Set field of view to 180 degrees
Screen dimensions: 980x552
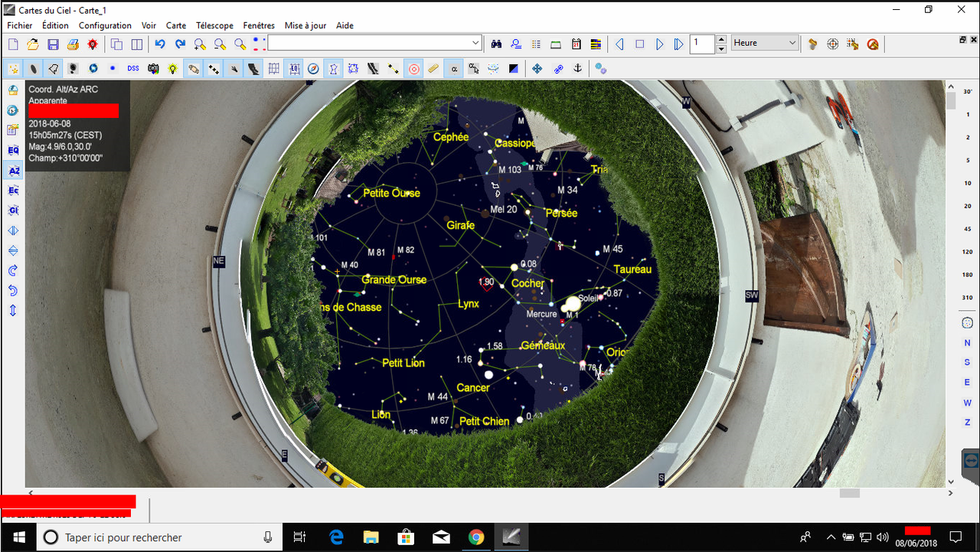tap(968, 275)
